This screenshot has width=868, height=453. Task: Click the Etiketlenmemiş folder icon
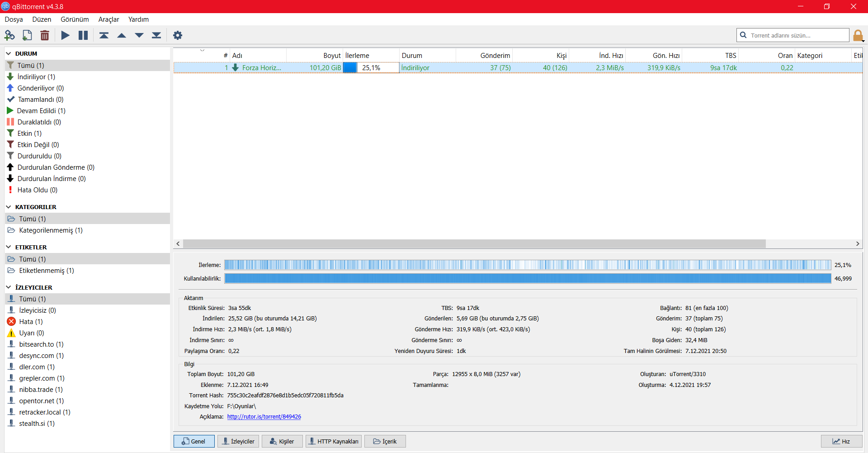point(11,270)
